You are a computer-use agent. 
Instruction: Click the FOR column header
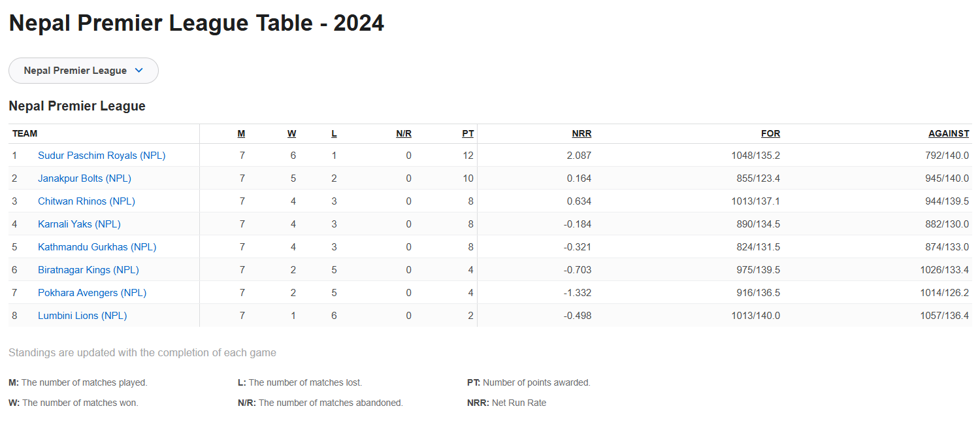tap(770, 134)
